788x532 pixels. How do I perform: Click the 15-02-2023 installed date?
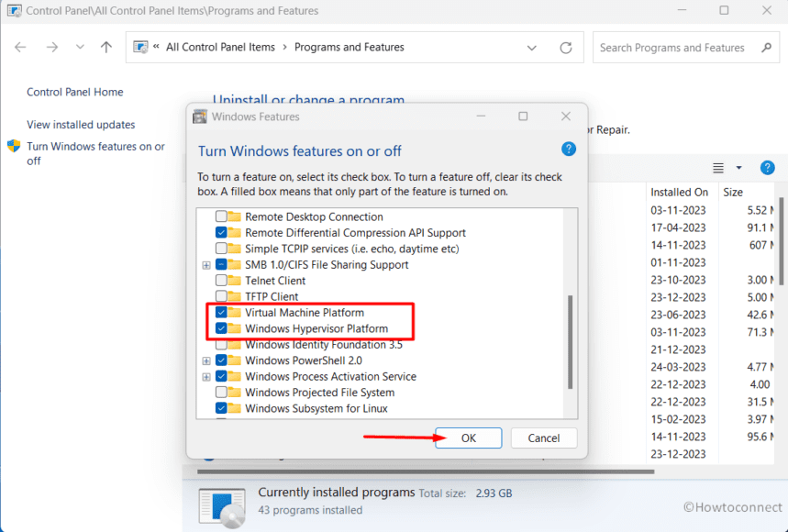(x=679, y=419)
